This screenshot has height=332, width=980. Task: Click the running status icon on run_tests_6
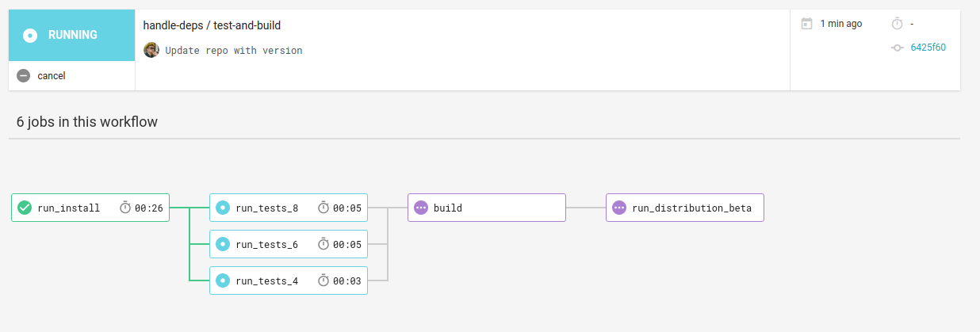point(223,244)
